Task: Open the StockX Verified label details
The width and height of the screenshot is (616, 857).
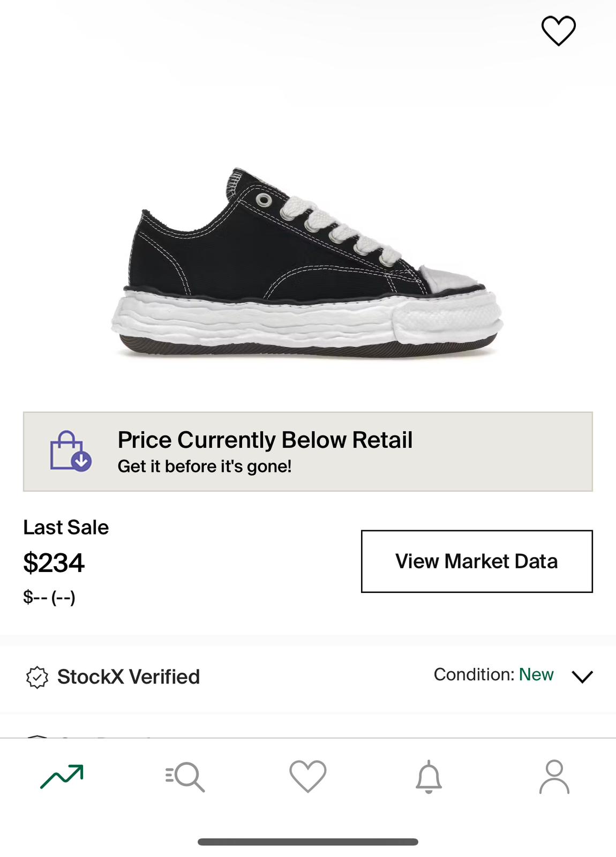Action: pyautogui.click(x=129, y=677)
